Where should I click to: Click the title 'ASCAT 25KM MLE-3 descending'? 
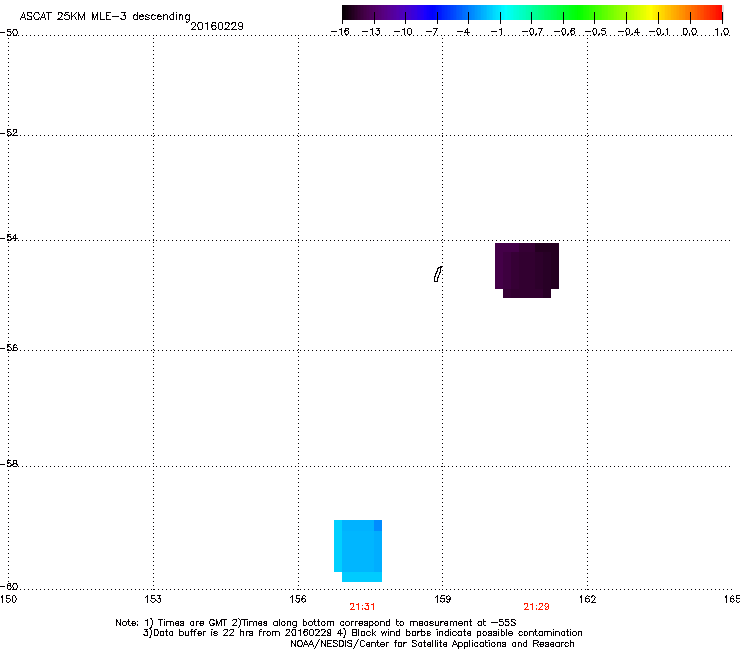(105, 16)
